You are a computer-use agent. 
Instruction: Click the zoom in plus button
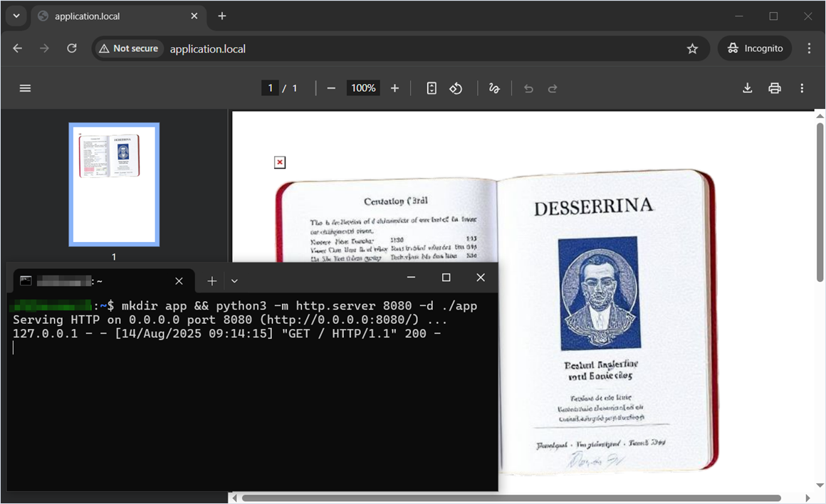click(394, 88)
